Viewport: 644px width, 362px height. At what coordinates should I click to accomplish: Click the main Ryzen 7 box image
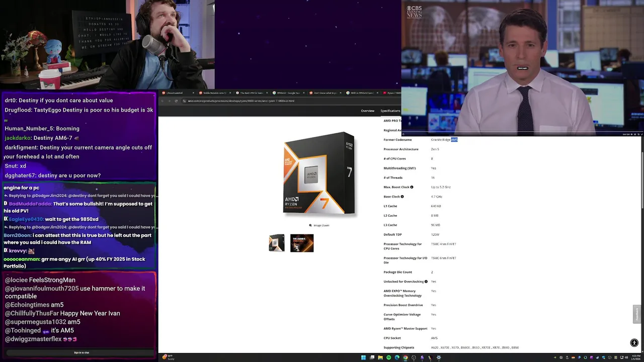click(x=319, y=174)
